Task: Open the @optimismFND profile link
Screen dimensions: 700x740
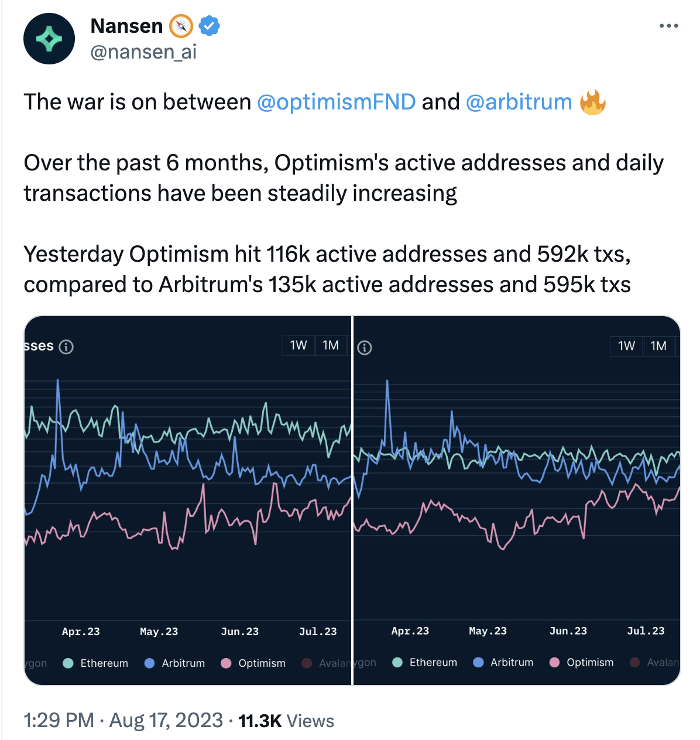Action: [x=335, y=103]
